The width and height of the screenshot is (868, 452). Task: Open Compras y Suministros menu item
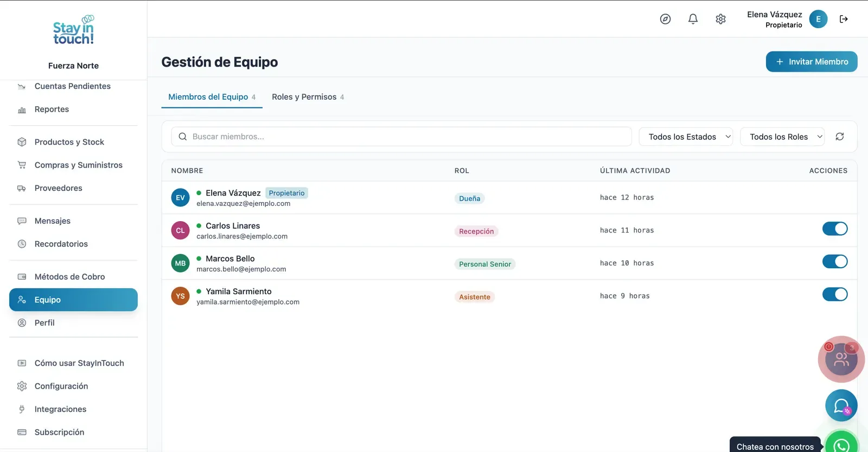73,165
